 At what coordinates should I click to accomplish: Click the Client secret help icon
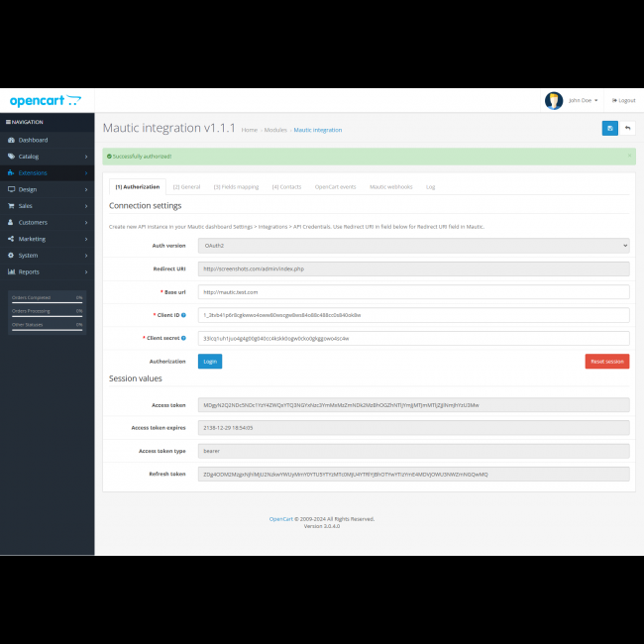[183, 338]
